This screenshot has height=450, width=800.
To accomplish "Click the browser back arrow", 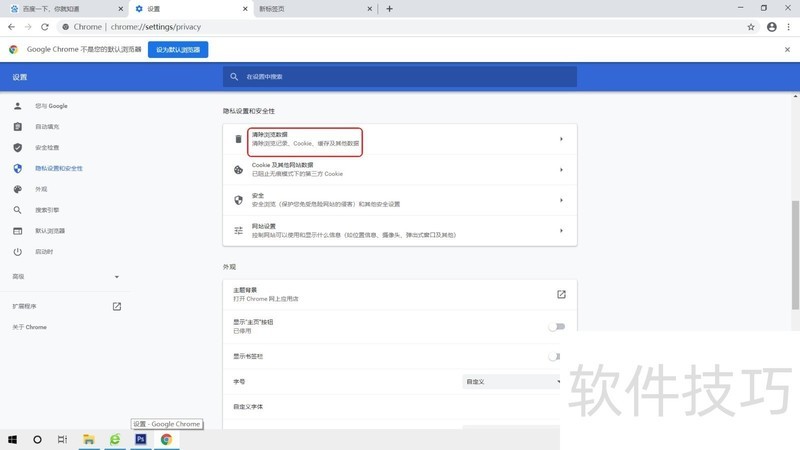I will coord(11,27).
